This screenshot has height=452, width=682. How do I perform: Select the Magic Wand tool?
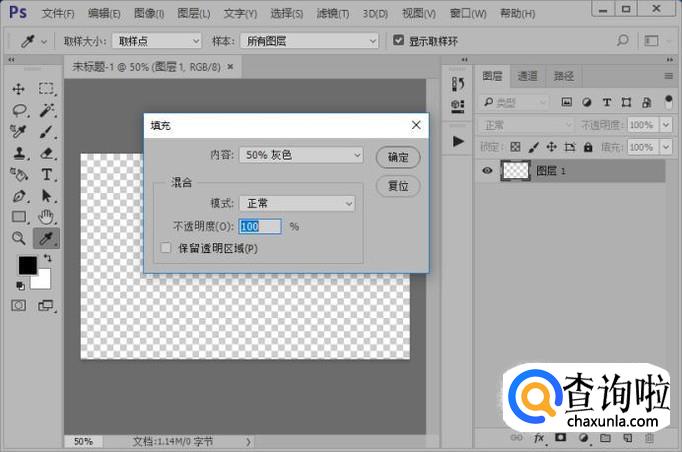pyautogui.click(x=47, y=110)
